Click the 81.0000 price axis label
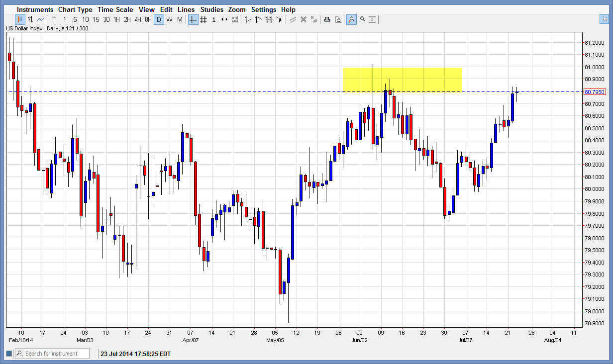The width and height of the screenshot is (613, 364). pyautogui.click(x=595, y=67)
